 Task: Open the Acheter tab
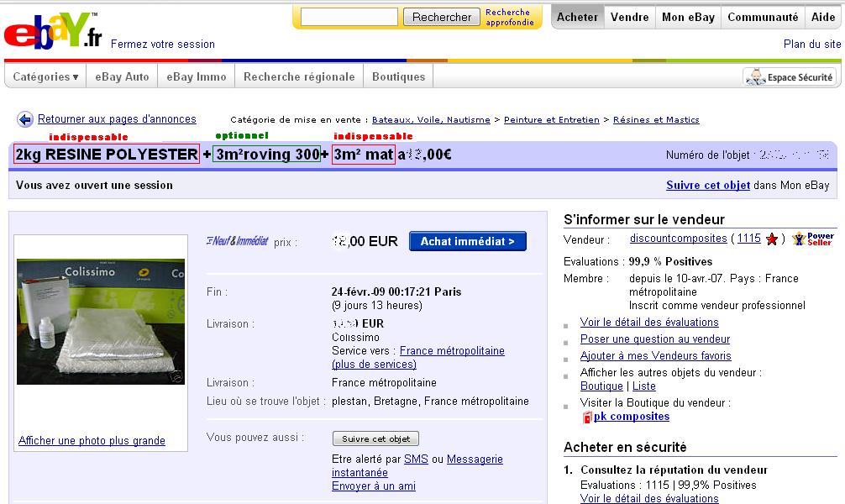coord(577,18)
